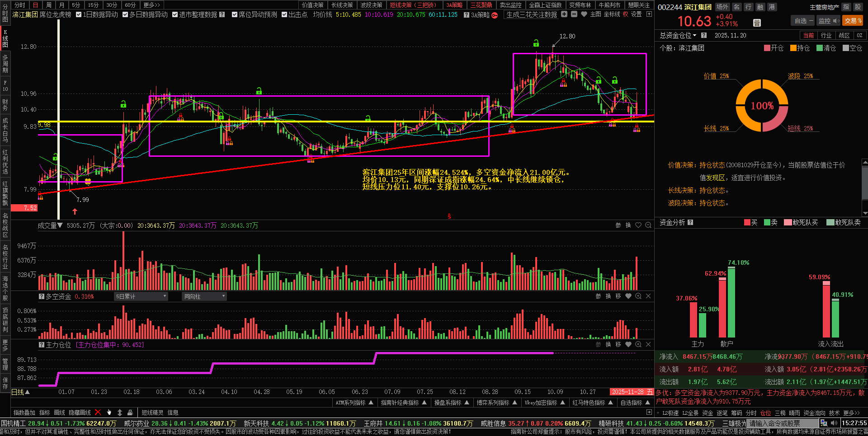Expand the 指南针经典指标 menu

click(404, 403)
